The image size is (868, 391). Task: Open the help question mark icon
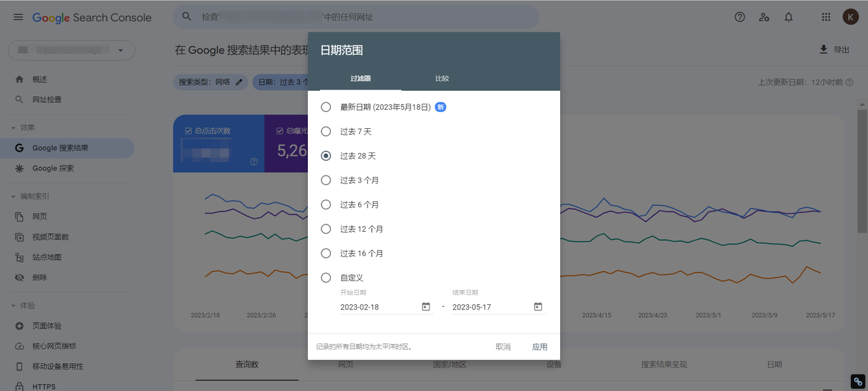click(740, 17)
